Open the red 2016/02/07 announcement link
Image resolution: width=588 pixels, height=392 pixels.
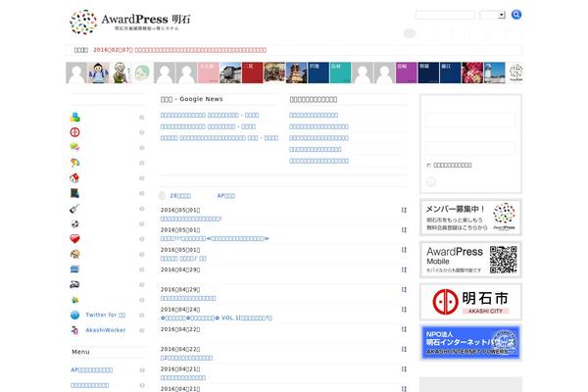click(x=180, y=50)
